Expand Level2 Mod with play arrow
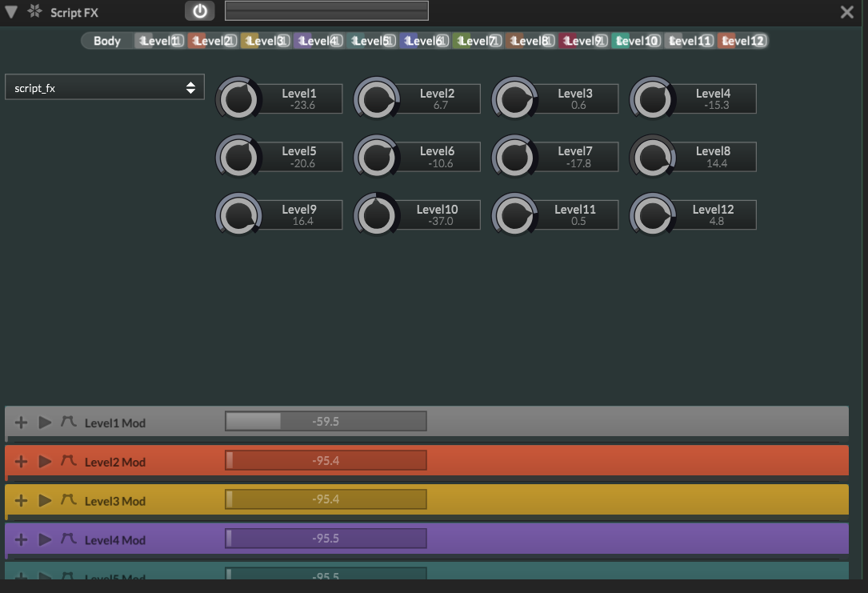Viewport: 868px width, 593px height. point(45,461)
